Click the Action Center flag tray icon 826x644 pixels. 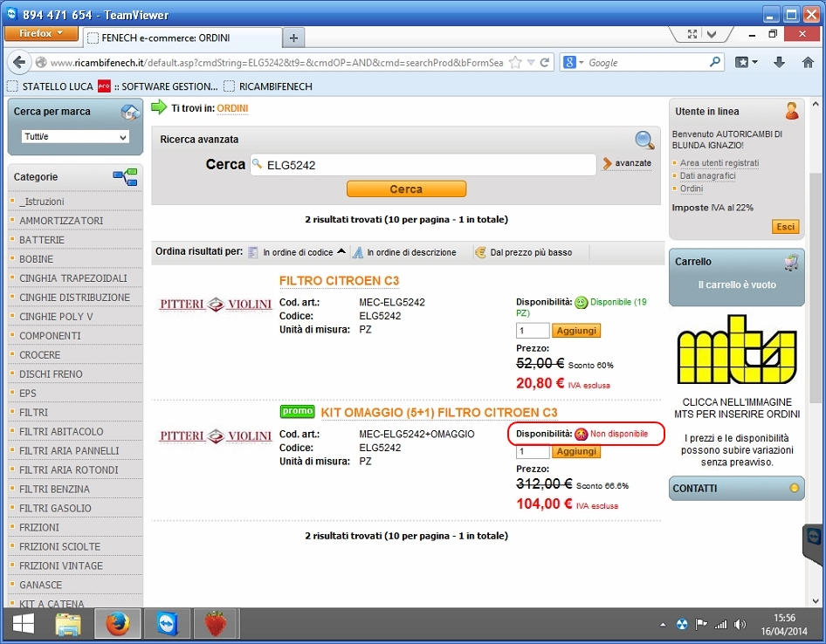click(x=700, y=625)
